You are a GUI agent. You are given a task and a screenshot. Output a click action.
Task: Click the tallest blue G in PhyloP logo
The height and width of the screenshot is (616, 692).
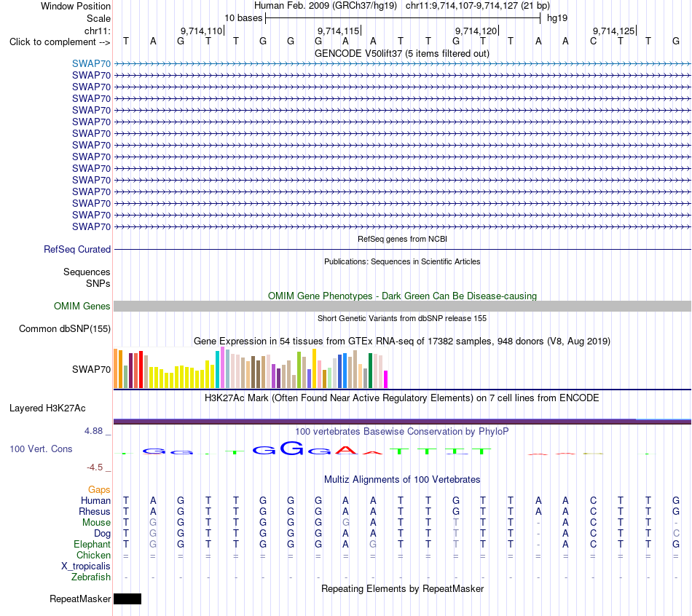292,448
